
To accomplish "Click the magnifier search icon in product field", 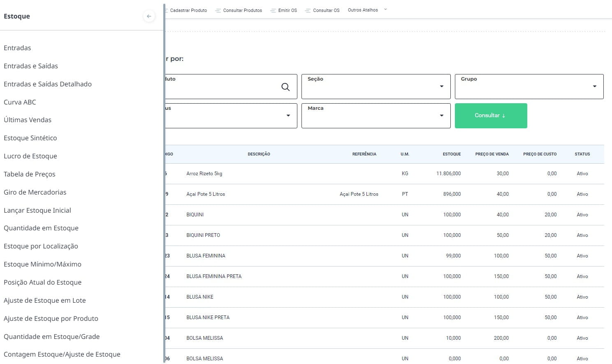I will [285, 87].
